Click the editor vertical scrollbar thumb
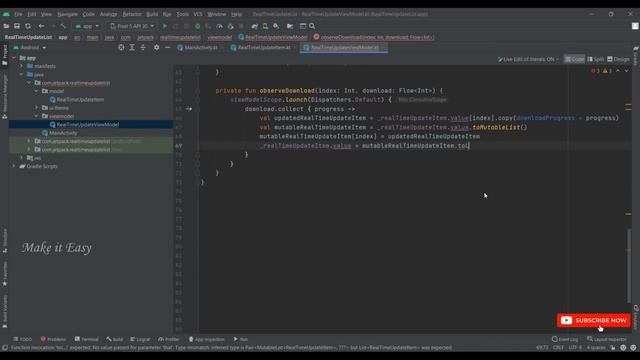This screenshot has height=360, width=640. (629, 265)
